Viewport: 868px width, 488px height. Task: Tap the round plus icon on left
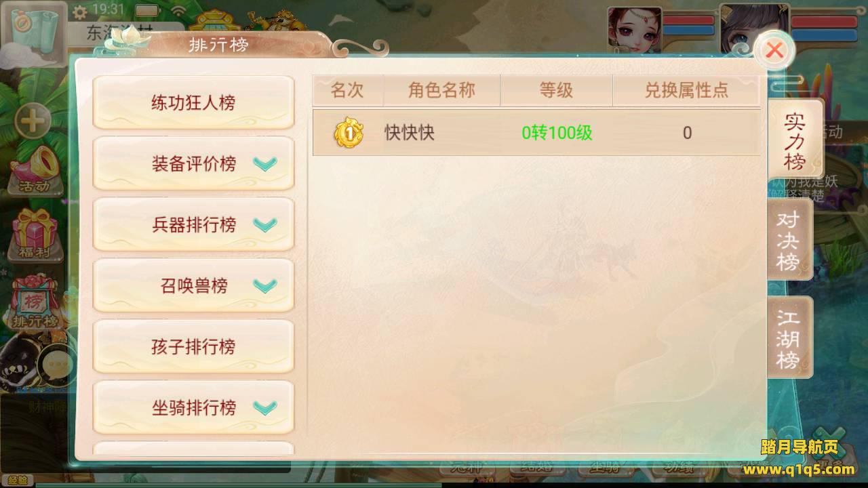pos(33,122)
